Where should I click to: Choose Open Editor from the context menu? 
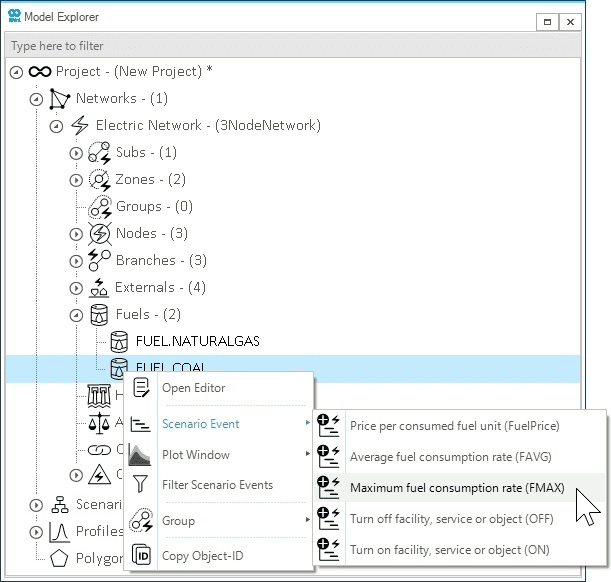[193, 388]
